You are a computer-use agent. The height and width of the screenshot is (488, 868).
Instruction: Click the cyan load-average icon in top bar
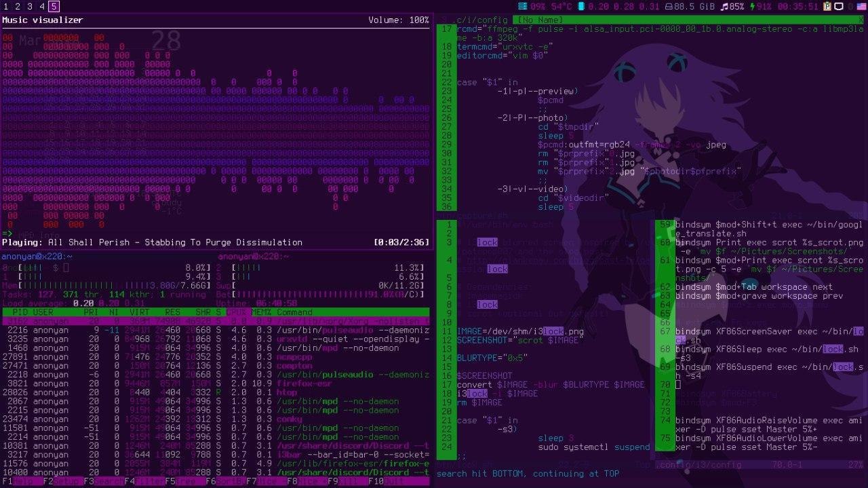pos(580,6)
